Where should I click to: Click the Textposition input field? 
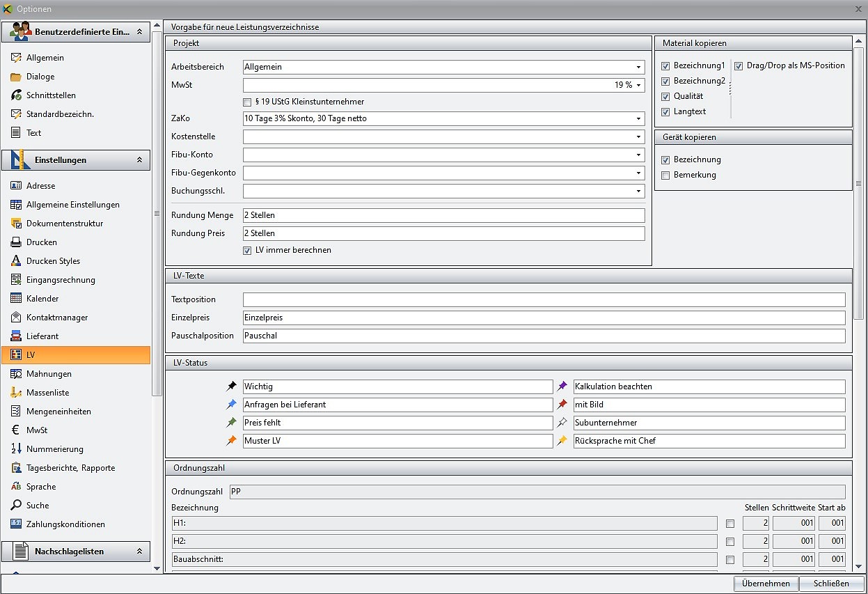[544, 300]
